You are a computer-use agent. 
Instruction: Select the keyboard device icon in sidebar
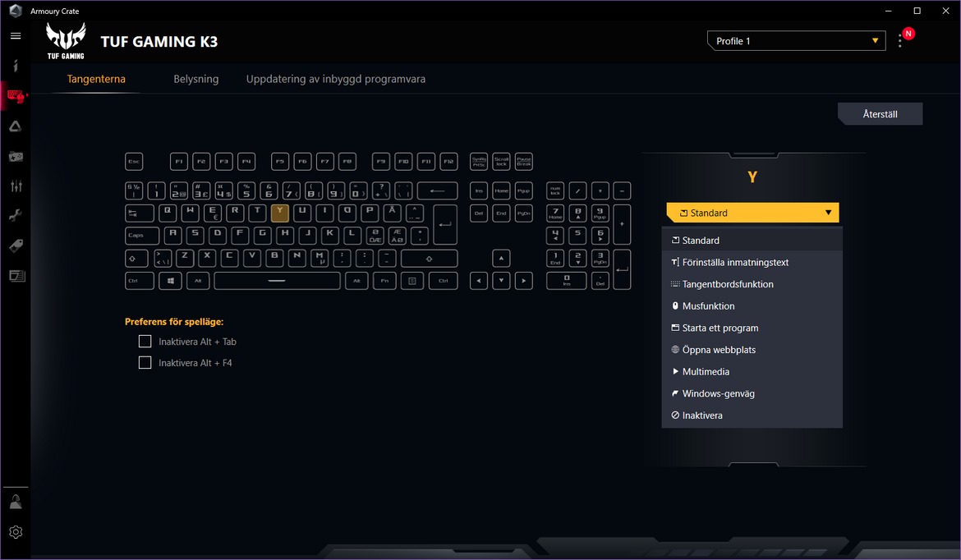click(16, 95)
